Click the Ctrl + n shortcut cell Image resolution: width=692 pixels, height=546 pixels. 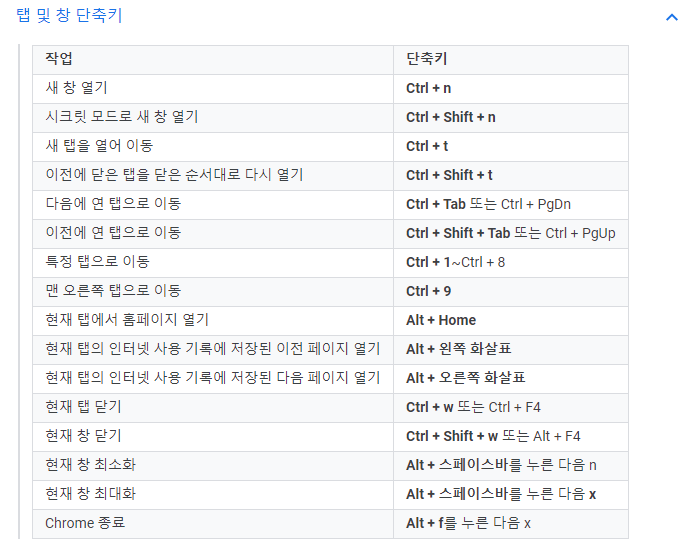511,89
